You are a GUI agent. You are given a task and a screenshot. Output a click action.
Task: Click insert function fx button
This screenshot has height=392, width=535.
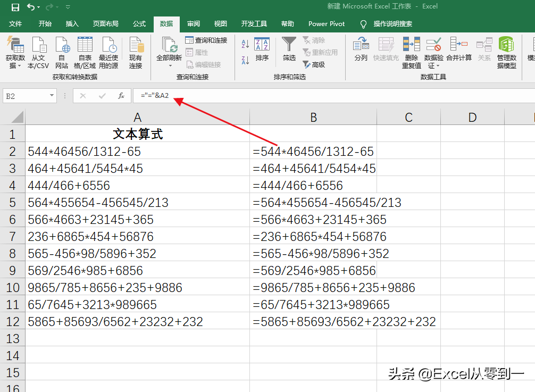click(121, 96)
